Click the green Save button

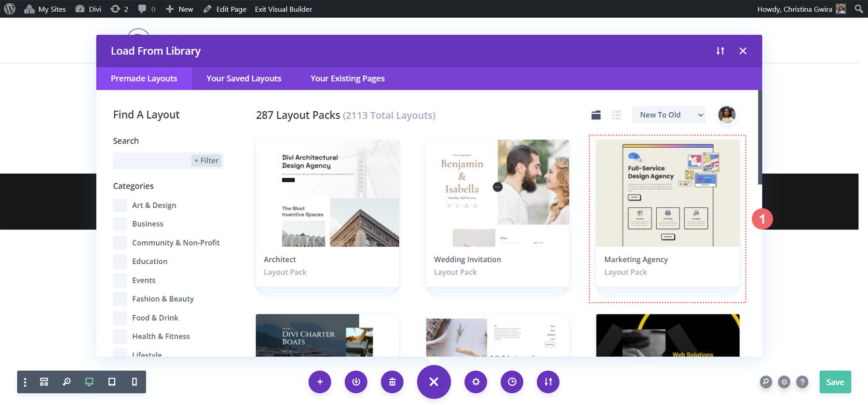click(835, 382)
